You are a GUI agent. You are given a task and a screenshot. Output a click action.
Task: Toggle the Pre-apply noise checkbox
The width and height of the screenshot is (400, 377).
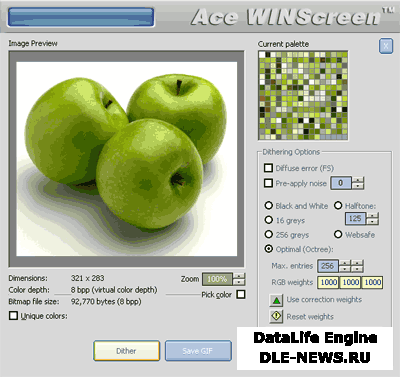268,183
